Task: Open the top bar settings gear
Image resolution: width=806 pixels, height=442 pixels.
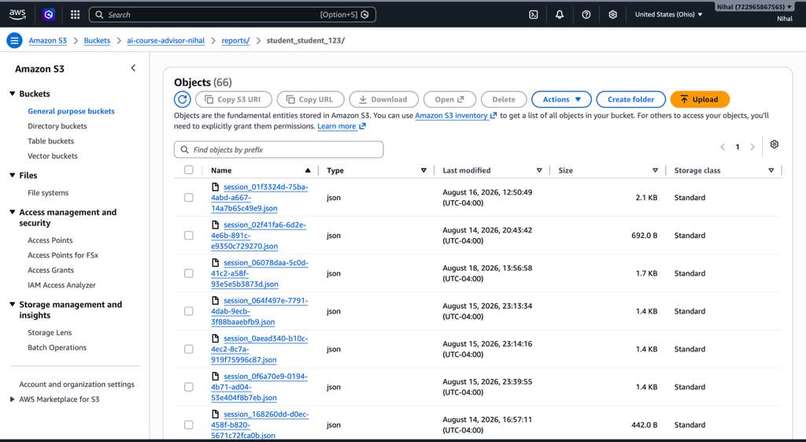Action: 612,15
